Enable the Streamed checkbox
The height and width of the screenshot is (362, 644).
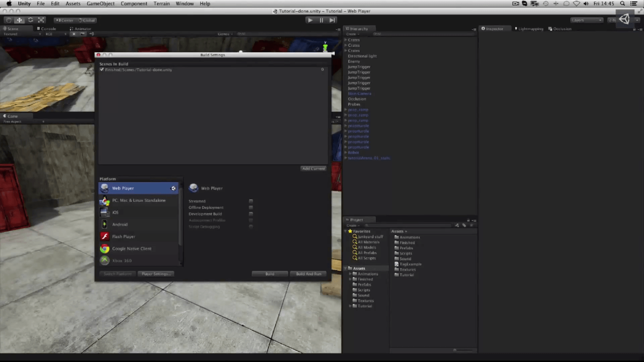point(251,201)
